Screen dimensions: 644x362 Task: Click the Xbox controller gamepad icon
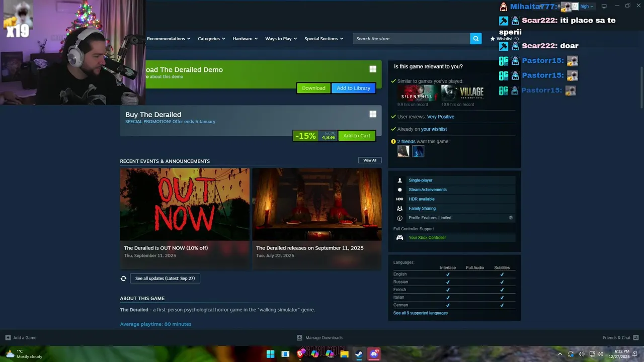coord(399,238)
